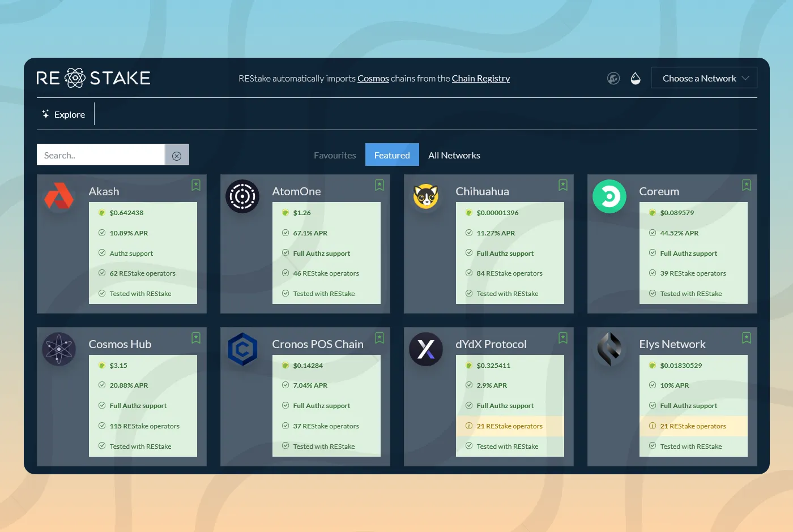Bookmark the Elys Network card
Screen dimensions: 793x532
point(747,338)
